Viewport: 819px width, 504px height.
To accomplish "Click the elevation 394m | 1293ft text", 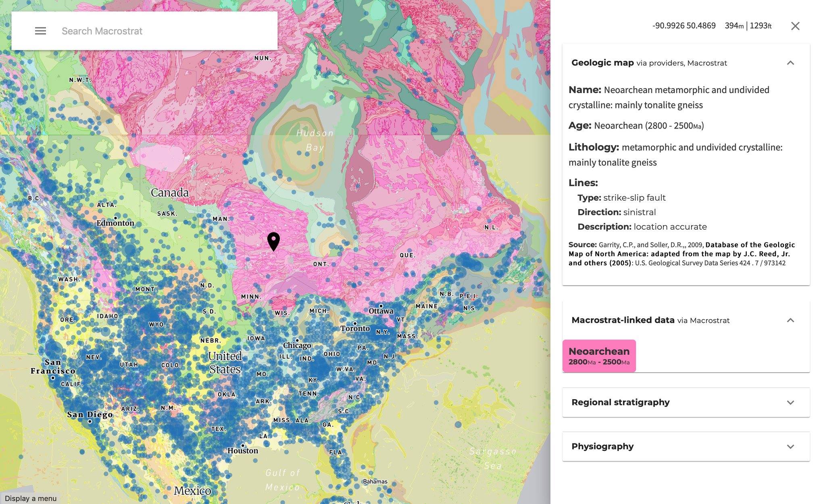I will pyautogui.click(x=748, y=26).
